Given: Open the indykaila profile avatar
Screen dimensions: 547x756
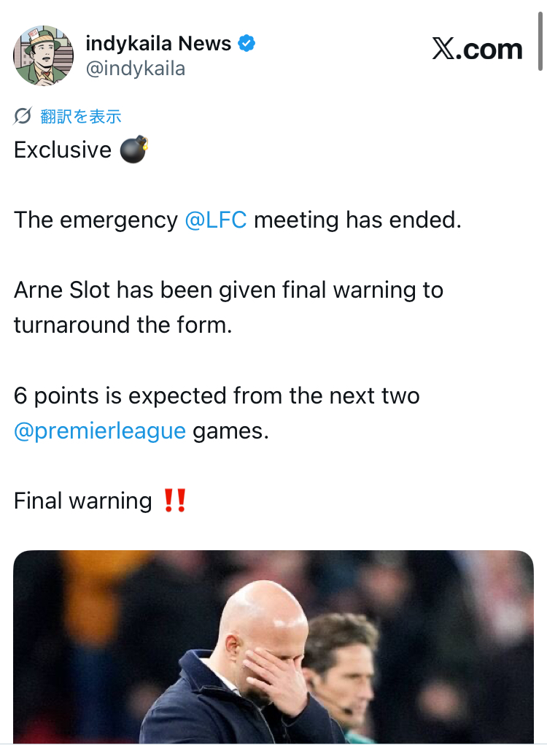Looking at the screenshot, I should 44,56.
